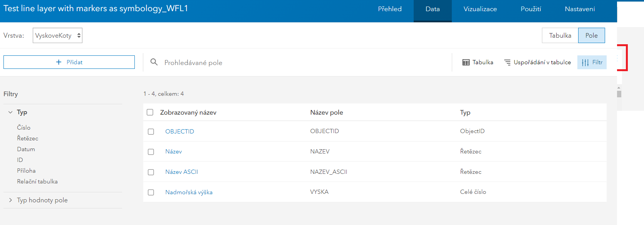The height and width of the screenshot is (225, 644).
Task: Filter by Řetězec type
Action: click(27, 138)
